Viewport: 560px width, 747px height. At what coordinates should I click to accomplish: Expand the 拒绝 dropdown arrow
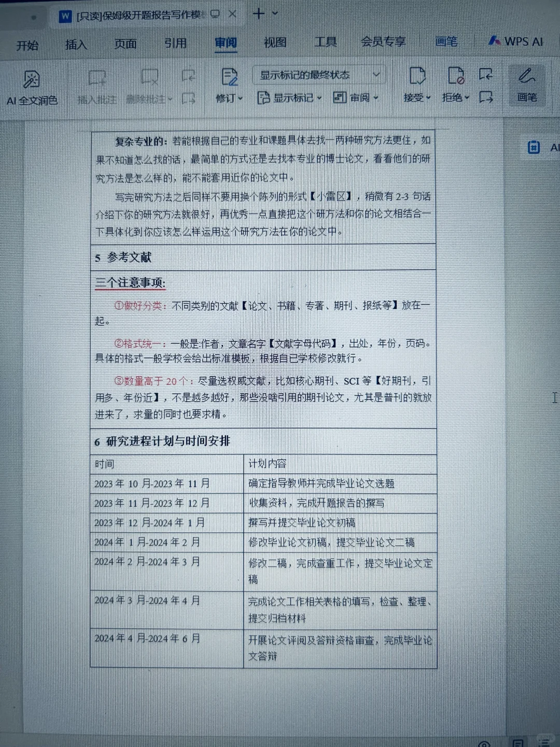click(x=467, y=97)
